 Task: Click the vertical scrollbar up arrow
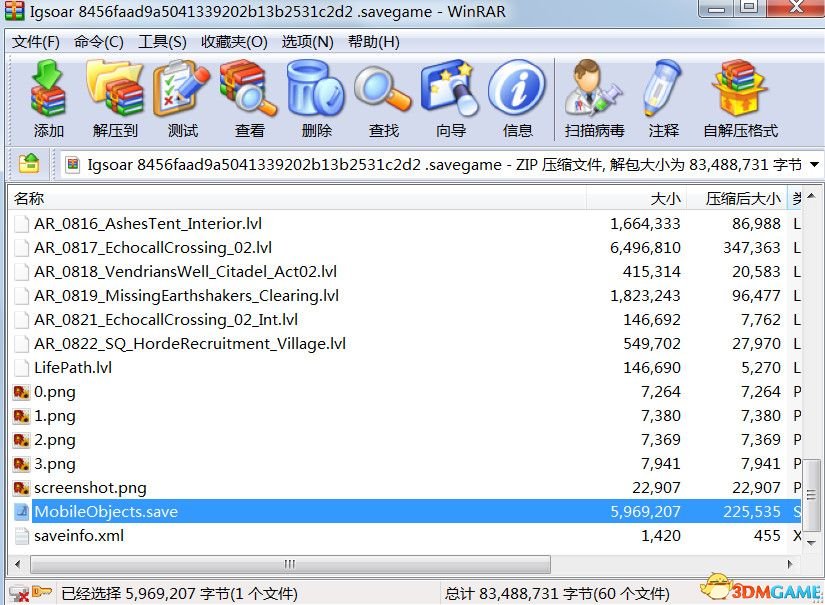pyautogui.click(x=811, y=196)
